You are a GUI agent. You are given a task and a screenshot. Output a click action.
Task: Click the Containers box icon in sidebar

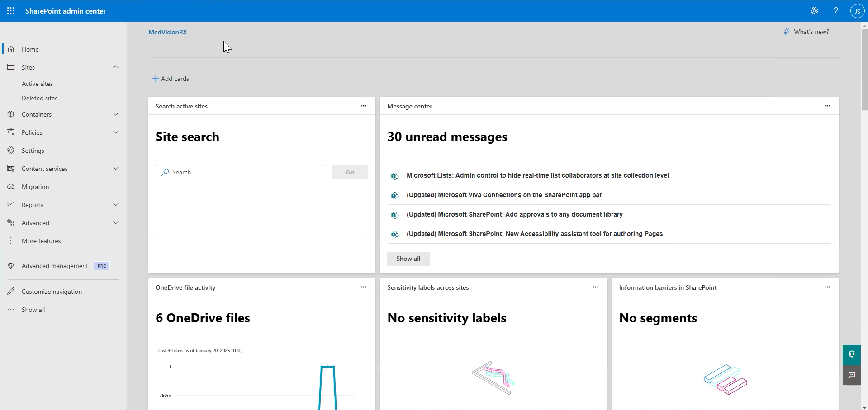pos(11,114)
